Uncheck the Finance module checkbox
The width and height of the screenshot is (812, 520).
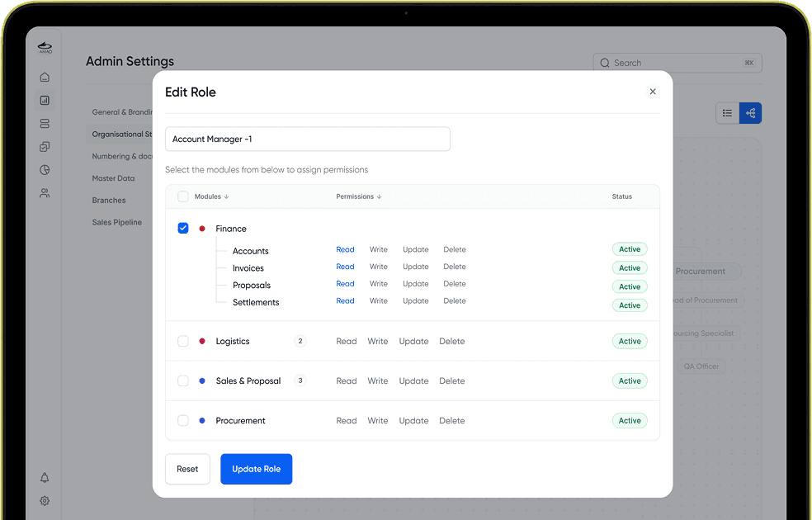click(x=183, y=229)
